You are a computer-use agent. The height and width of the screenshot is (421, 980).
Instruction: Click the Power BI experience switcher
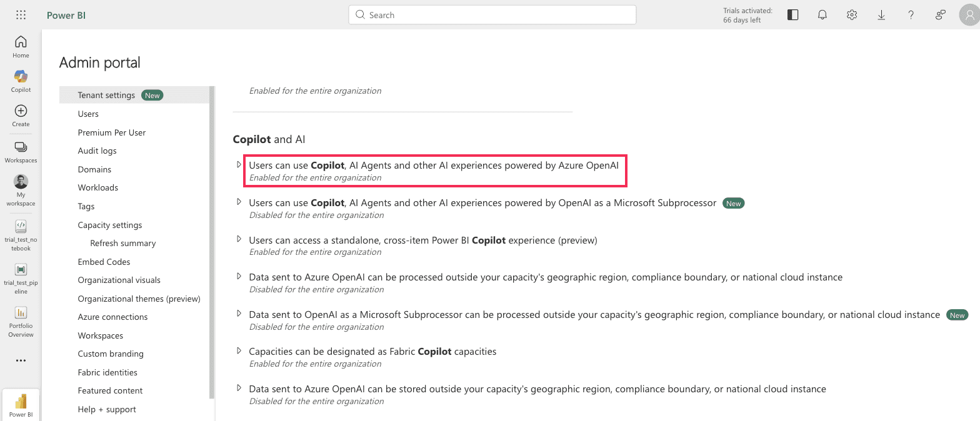pos(21,405)
